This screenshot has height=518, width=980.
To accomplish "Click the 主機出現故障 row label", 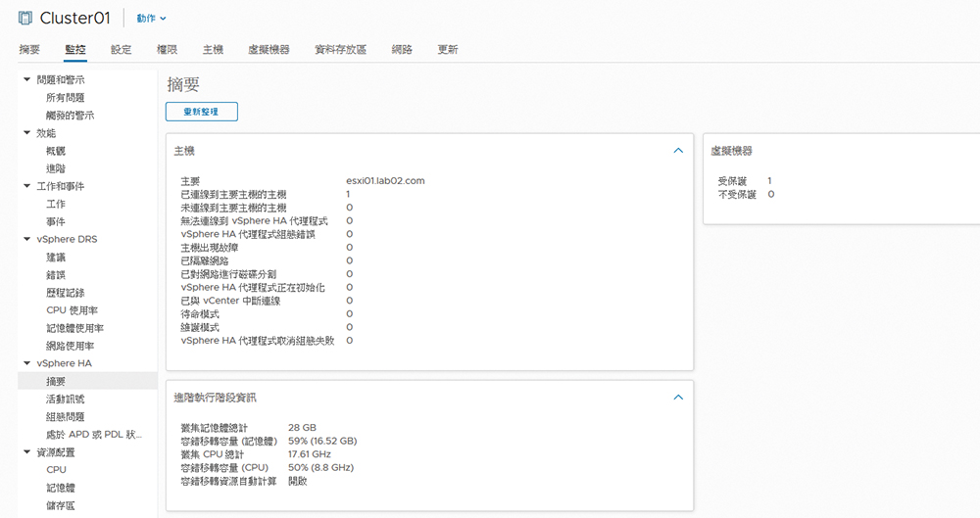I will click(210, 248).
